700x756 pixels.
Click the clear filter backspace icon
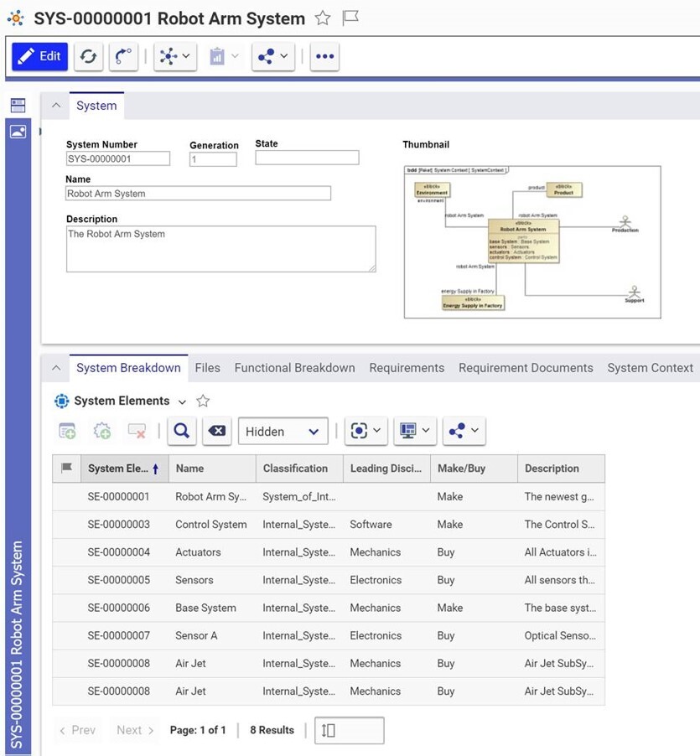point(216,431)
